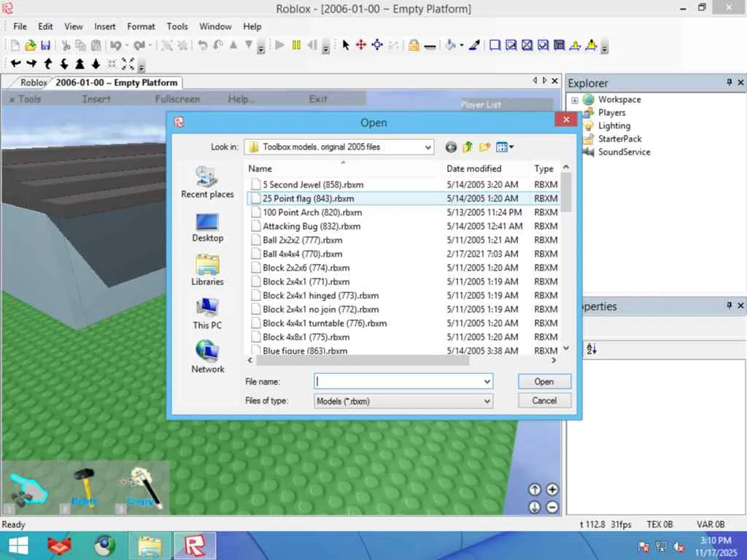The height and width of the screenshot is (560, 747).
Task: Open the Tools menu in menu bar
Action: 177,27
